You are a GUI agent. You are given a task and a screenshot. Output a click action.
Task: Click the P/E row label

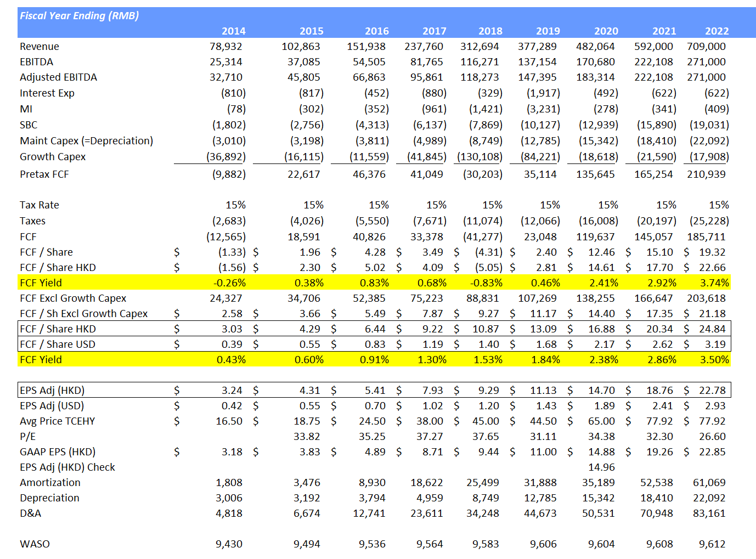tap(28, 437)
